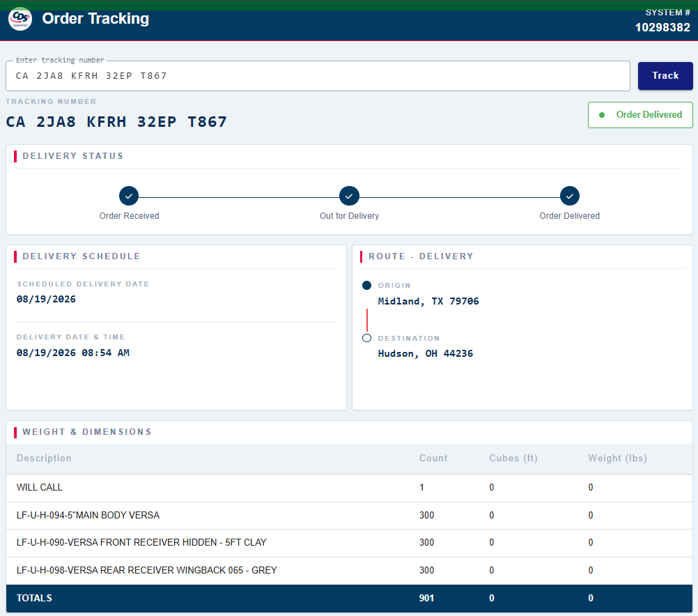This screenshot has height=616, width=698.
Task: Select the VERSA REAR RECEIVER WINGBACK row
Action: coord(349,571)
